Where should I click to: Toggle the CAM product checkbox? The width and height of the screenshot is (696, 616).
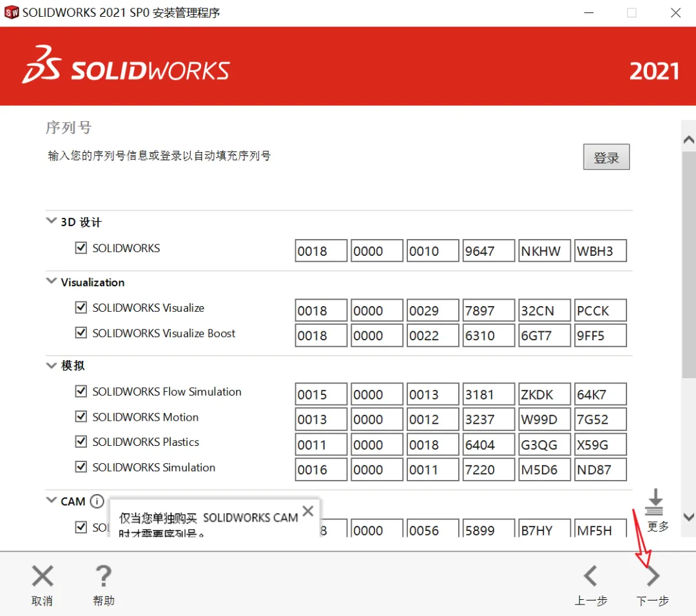(81, 527)
